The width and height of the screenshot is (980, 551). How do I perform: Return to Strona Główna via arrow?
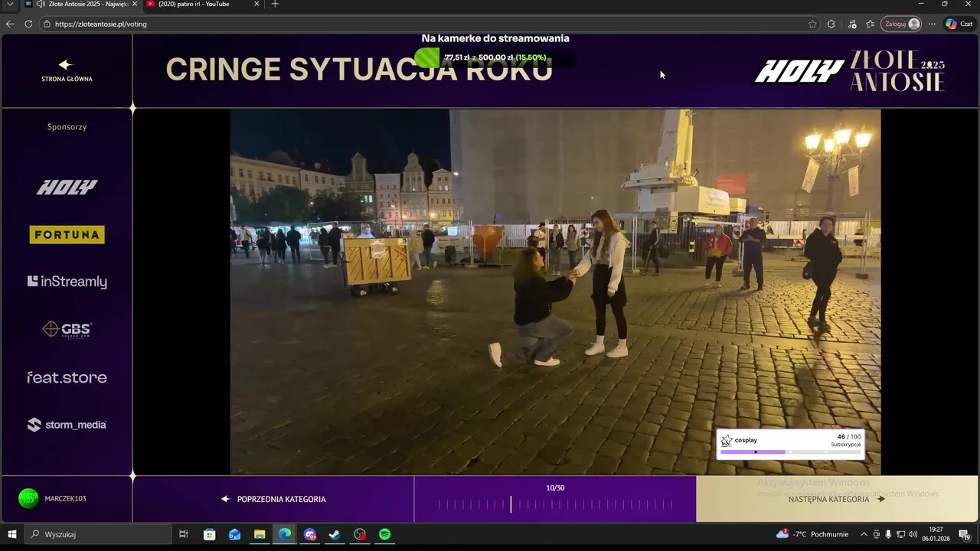click(67, 70)
